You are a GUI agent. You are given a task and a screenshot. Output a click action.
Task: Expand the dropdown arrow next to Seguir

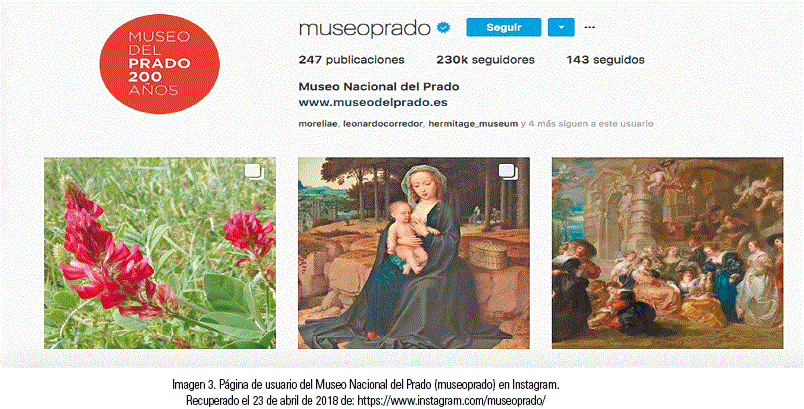561,28
